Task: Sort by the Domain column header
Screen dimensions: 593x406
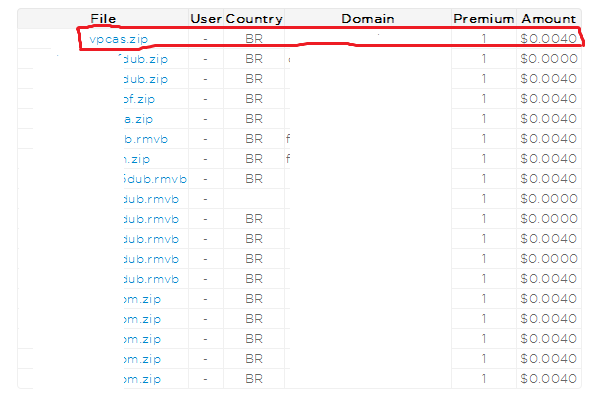Action: pos(368,19)
